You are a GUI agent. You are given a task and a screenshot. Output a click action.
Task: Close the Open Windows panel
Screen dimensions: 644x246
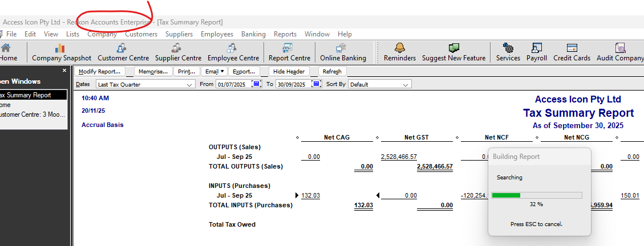point(64,71)
